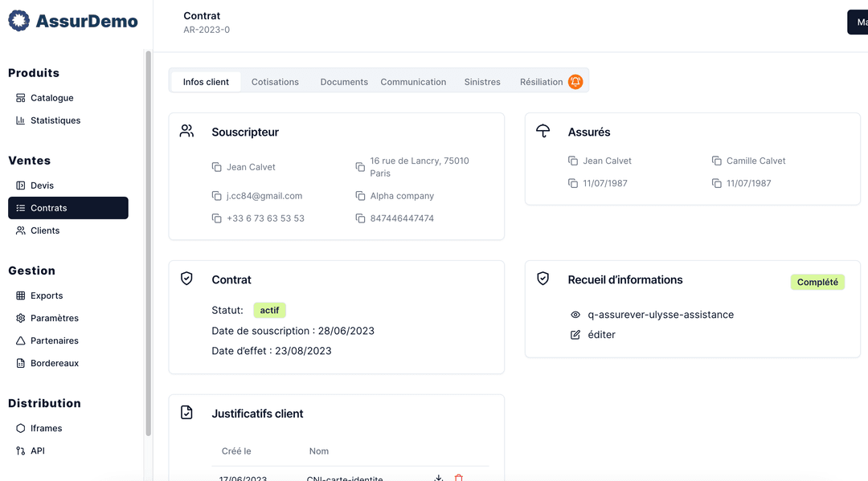
Task: Delete the CNI-carte-identite document
Action: pos(459,478)
